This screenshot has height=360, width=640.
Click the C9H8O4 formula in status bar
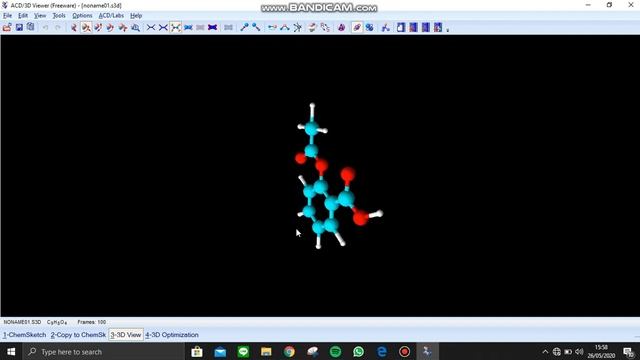57,322
